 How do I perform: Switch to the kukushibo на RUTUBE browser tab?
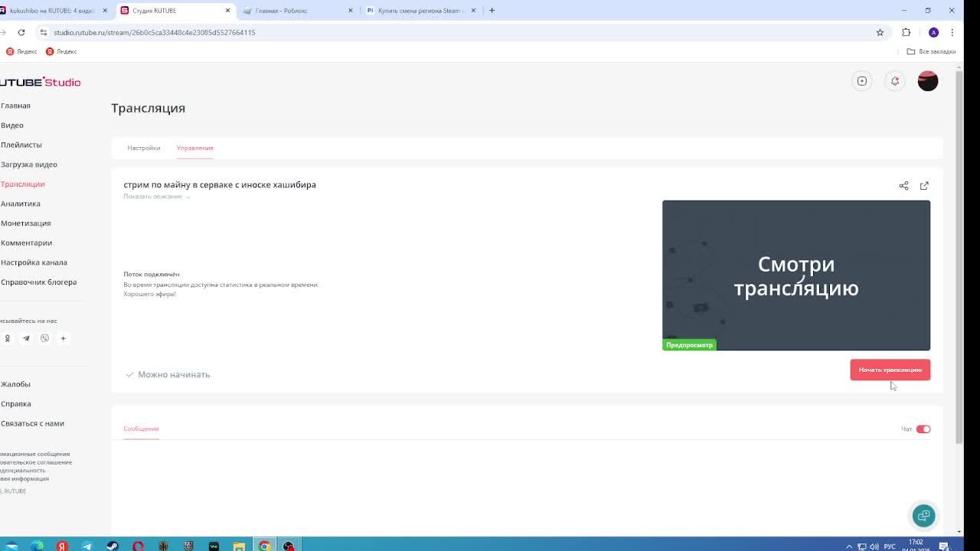pos(57,11)
